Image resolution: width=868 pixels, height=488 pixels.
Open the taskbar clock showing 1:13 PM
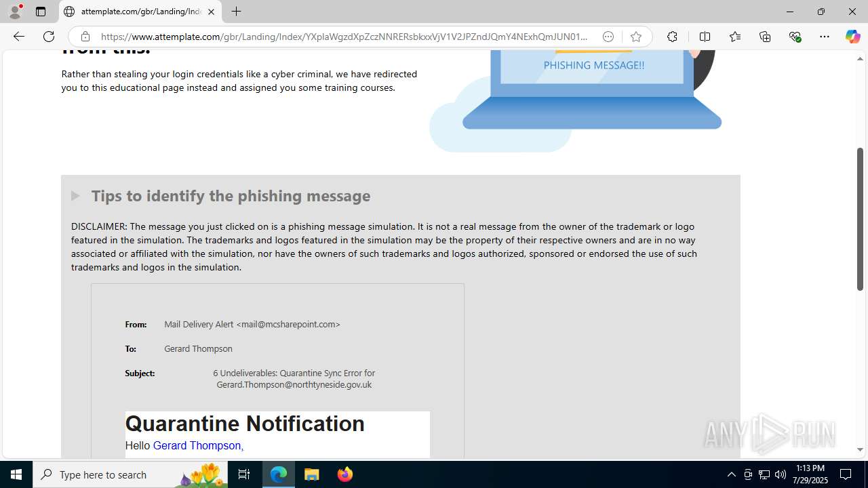[810, 474]
